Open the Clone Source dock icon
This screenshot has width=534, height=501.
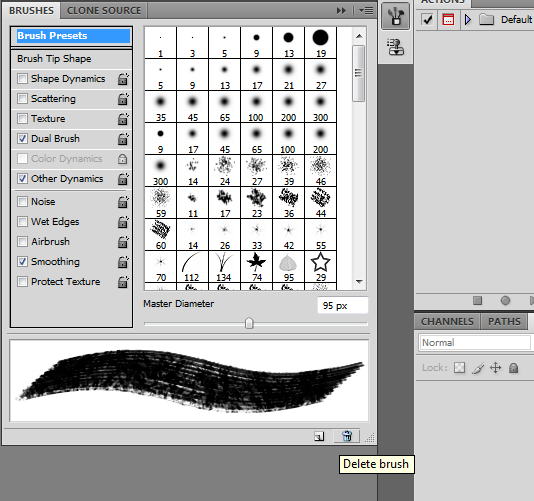(x=395, y=47)
